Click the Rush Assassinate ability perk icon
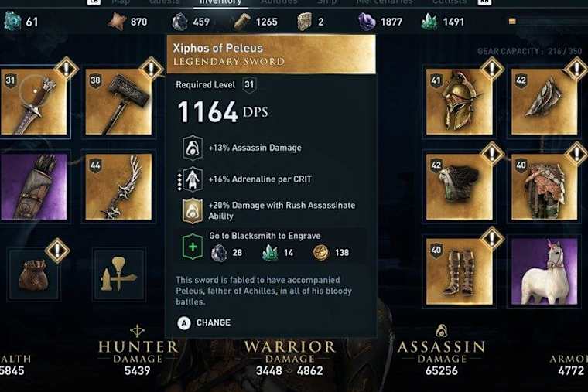This screenshot has height=392, width=588. pos(193,210)
